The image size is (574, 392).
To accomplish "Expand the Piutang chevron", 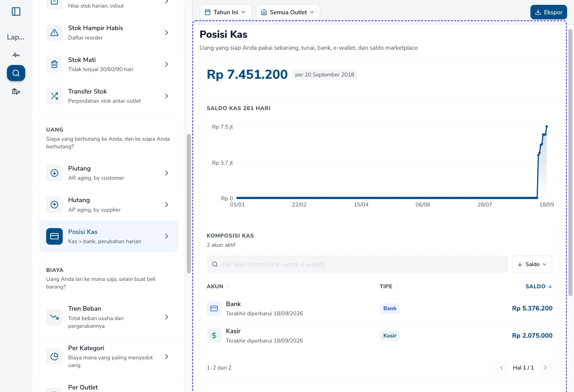I will tap(167, 173).
